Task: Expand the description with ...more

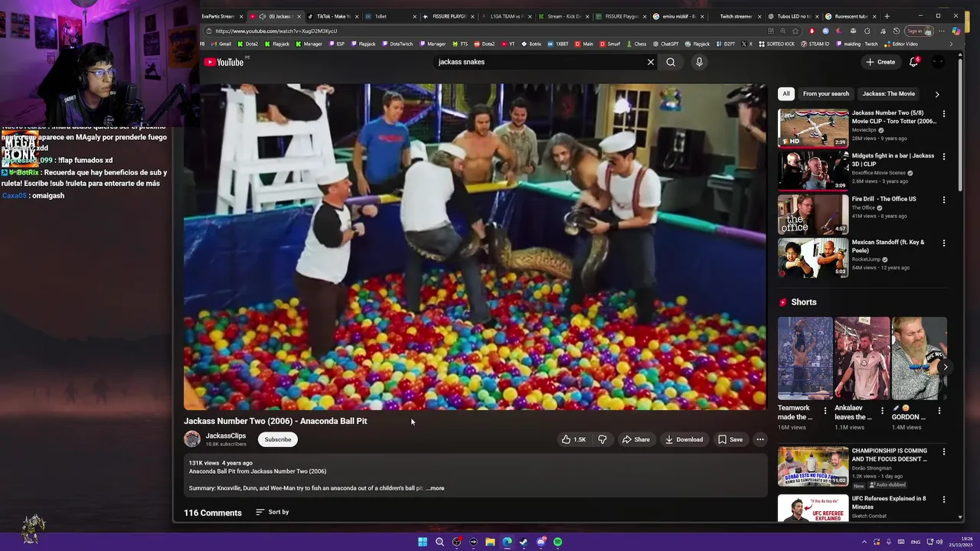Action: click(x=435, y=488)
